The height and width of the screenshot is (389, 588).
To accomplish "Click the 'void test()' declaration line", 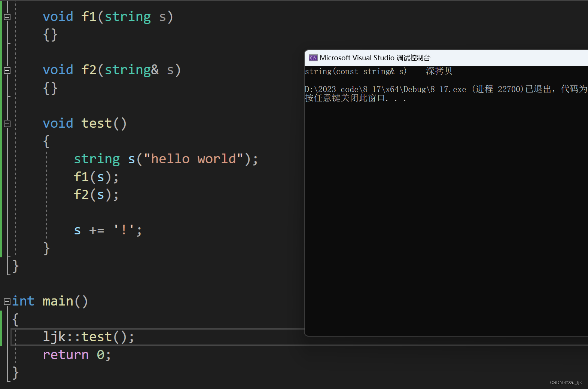I will (85, 123).
